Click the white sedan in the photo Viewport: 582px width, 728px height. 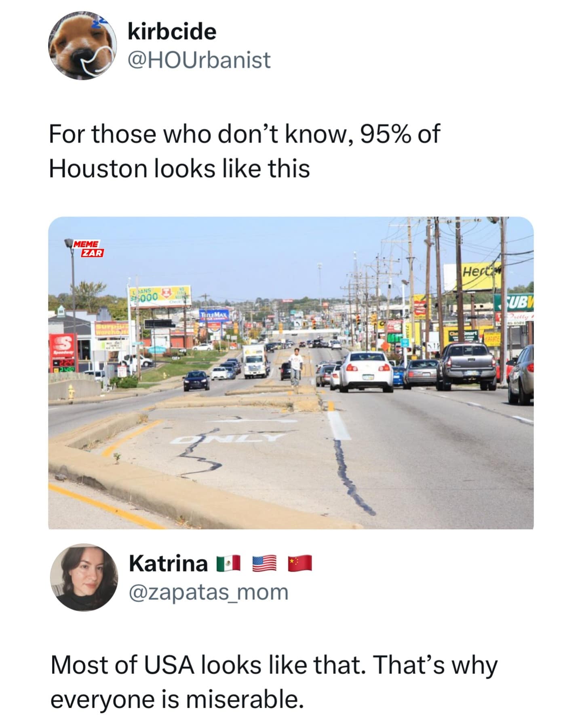pyautogui.click(x=366, y=371)
